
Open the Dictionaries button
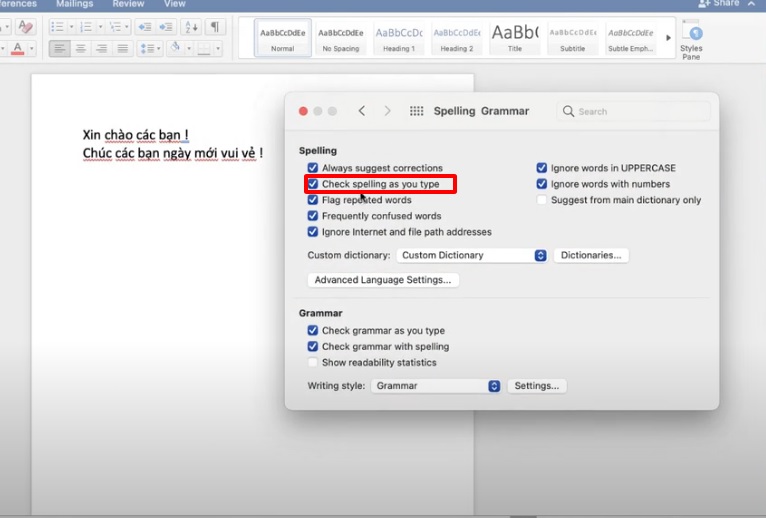590,255
